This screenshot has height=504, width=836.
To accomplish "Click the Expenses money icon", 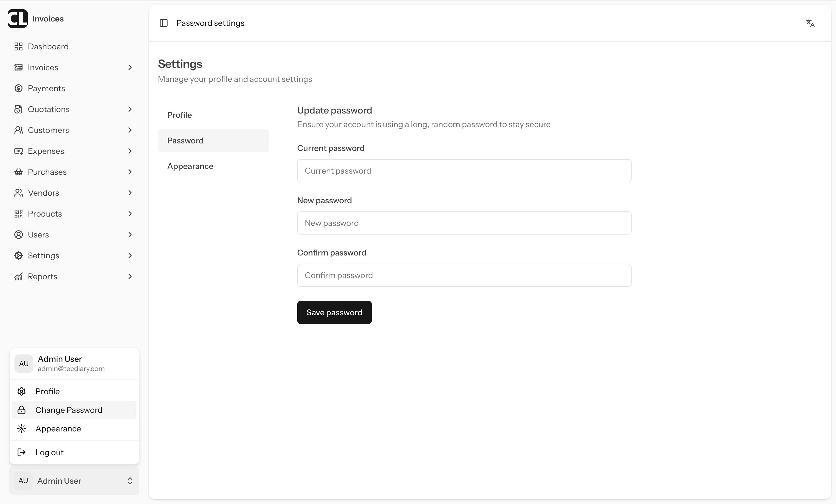I will pos(19,151).
